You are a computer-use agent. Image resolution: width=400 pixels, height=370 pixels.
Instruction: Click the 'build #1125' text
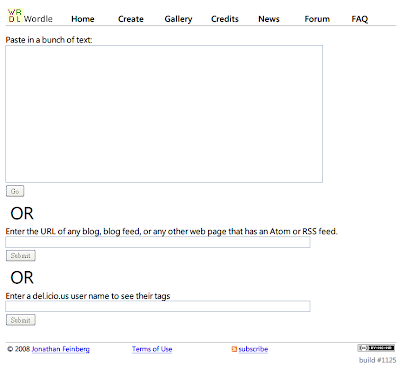tap(377, 360)
